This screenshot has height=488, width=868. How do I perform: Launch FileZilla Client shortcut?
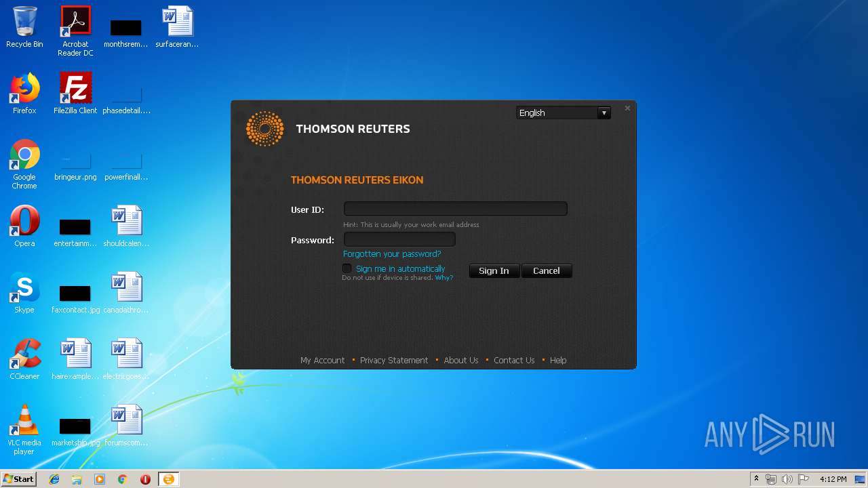(75, 94)
